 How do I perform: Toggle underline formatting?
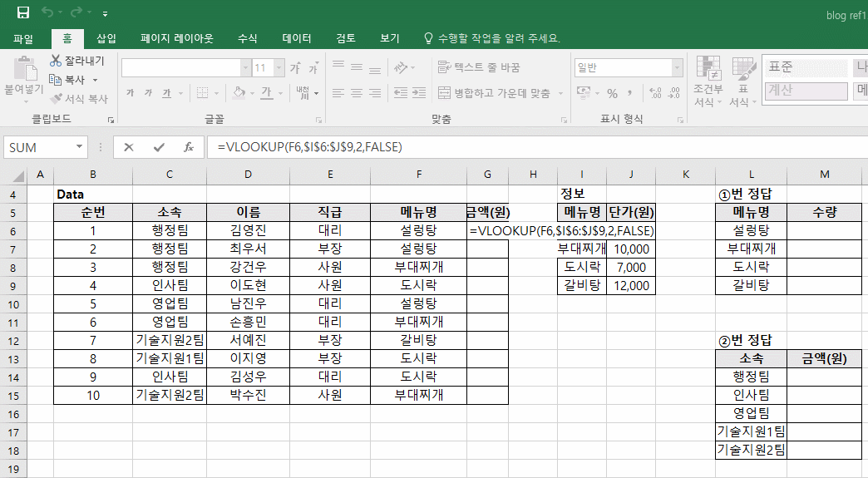166,93
